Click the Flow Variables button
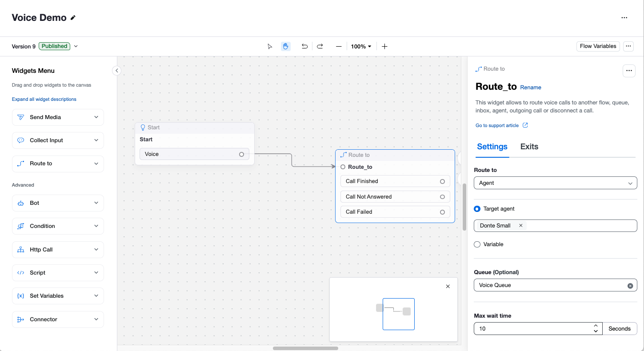This screenshot has width=644, height=351. [x=598, y=46]
